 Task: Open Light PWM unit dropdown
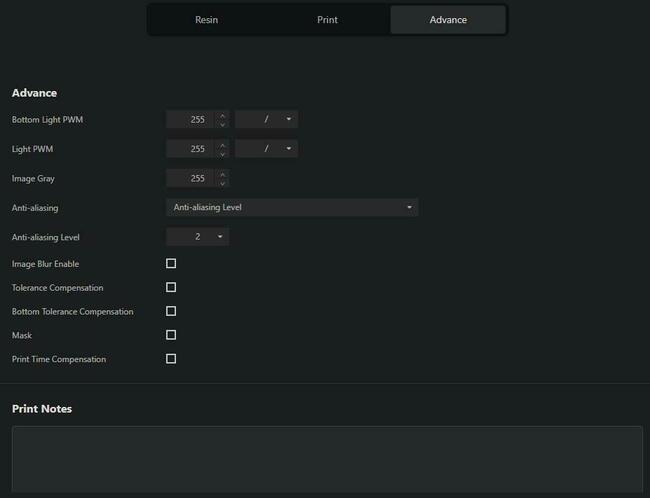[267, 149]
